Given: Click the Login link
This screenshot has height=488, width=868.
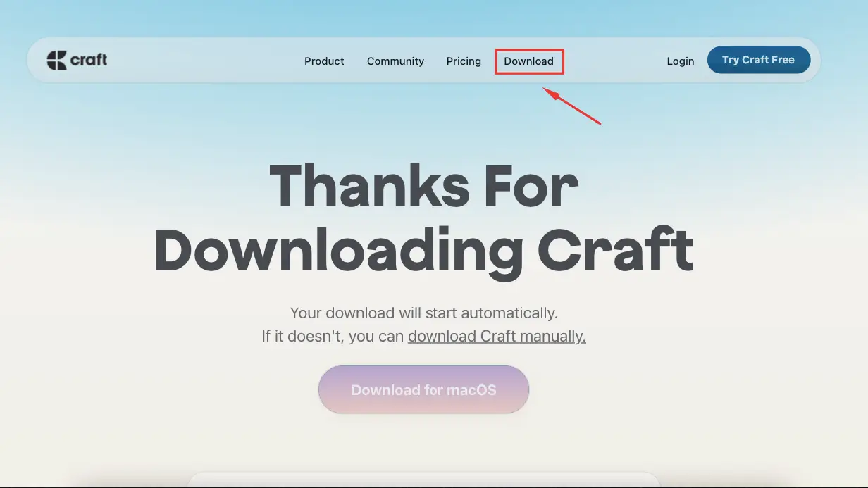Looking at the screenshot, I should pyautogui.click(x=681, y=61).
